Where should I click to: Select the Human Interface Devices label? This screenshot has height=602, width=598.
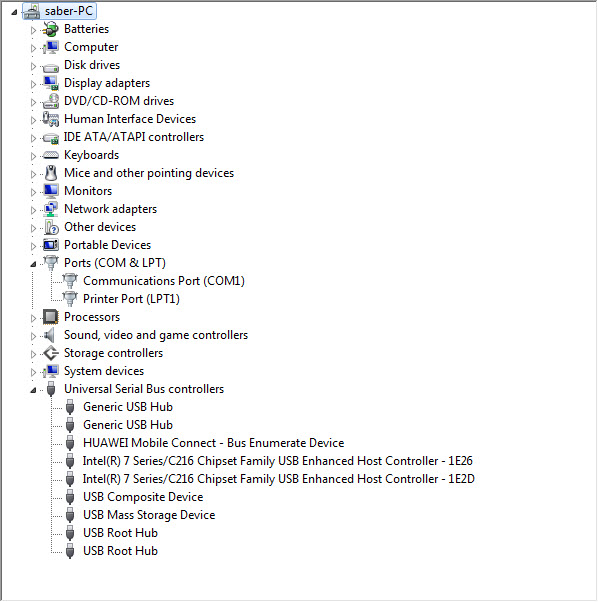point(130,119)
